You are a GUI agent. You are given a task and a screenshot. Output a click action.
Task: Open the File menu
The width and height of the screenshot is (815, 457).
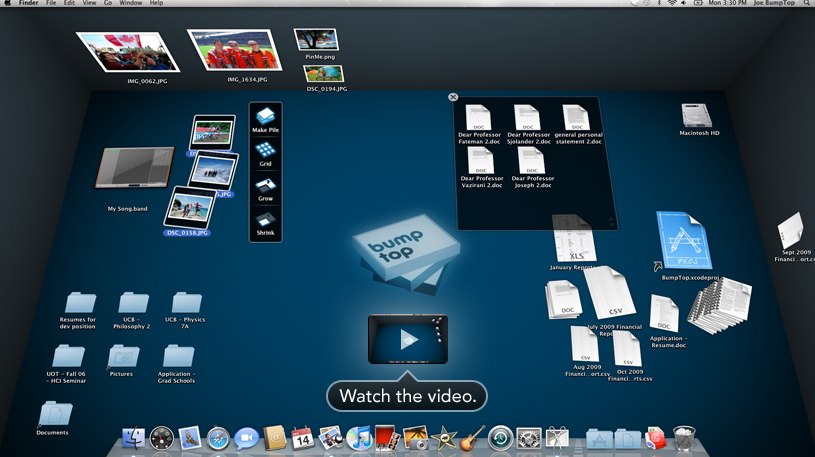point(51,3)
